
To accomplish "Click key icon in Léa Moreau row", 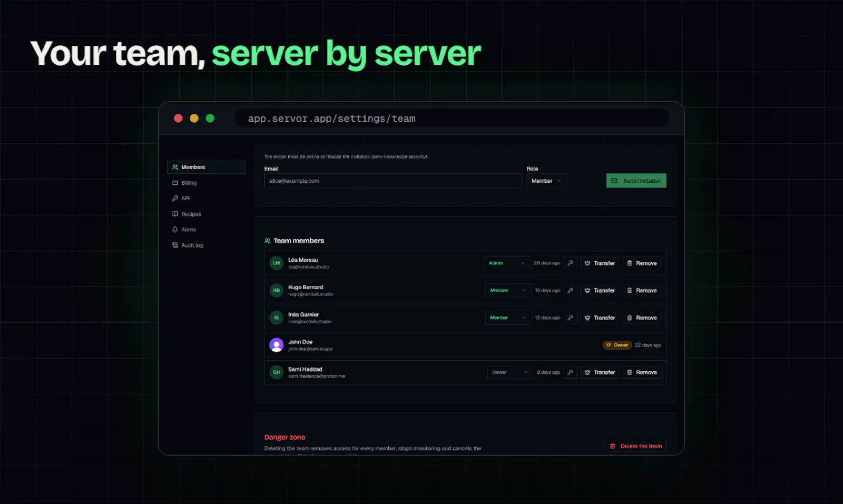I will coord(570,263).
